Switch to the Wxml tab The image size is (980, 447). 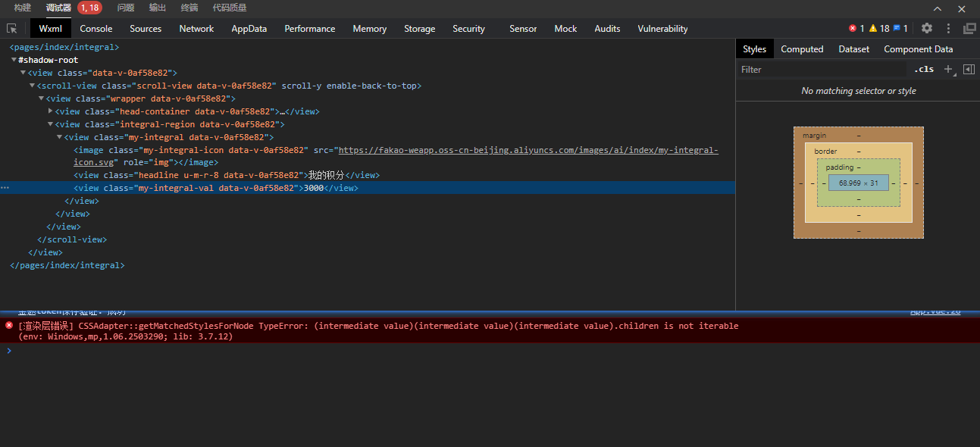(x=51, y=28)
